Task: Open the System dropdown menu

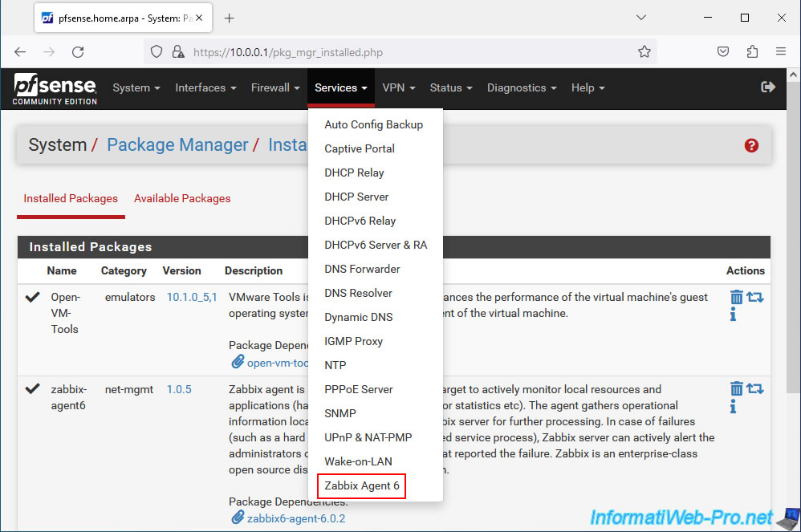Action: coord(136,87)
